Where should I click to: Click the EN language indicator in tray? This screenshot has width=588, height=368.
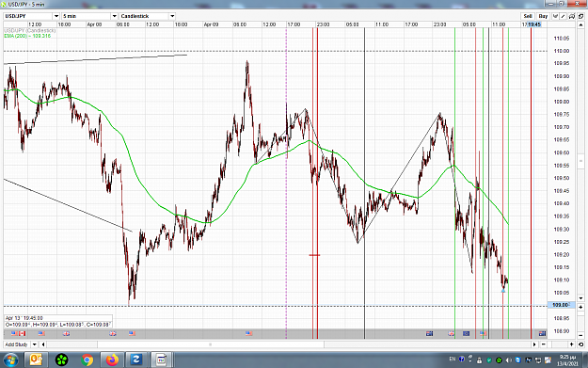click(453, 359)
